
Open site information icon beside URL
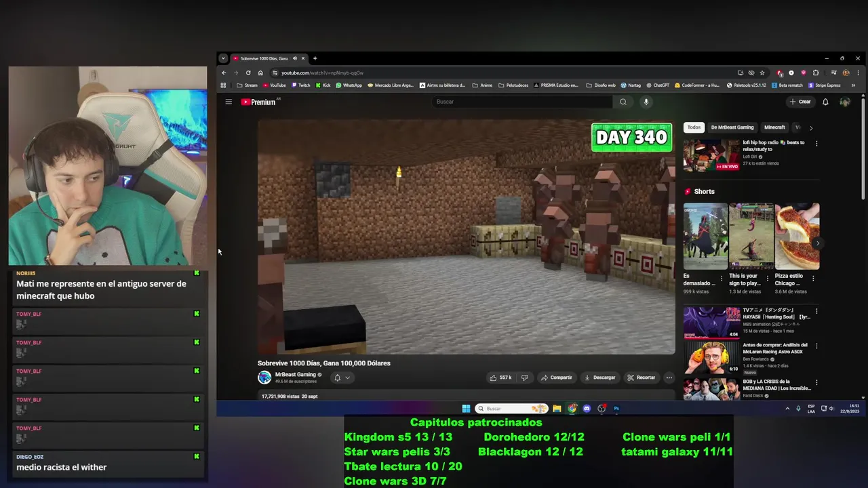[275, 73]
